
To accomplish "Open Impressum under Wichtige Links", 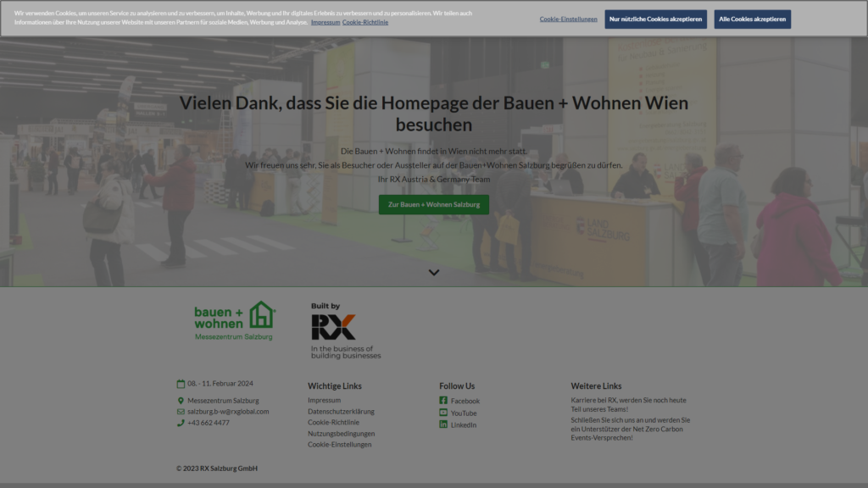I will 325,400.
